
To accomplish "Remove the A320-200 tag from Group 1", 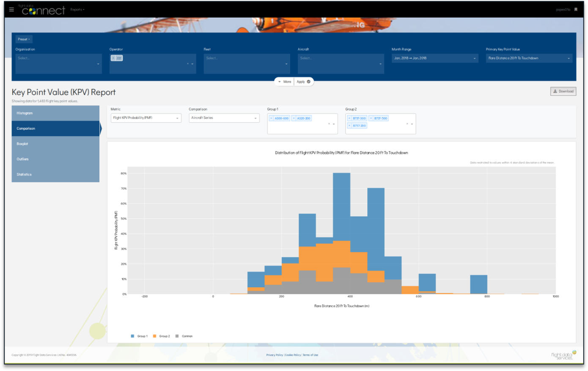I will click(294, 118).
